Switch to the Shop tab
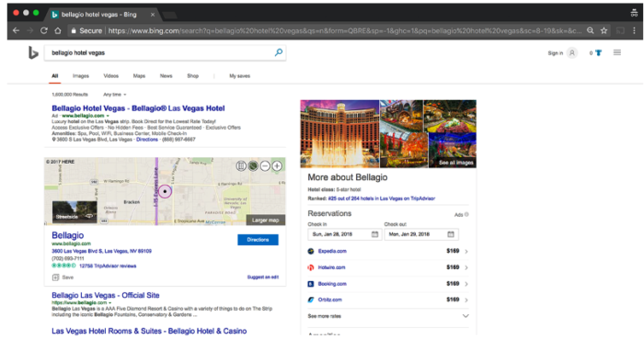This screenshot has width=644, height=362. pos(192,76)
